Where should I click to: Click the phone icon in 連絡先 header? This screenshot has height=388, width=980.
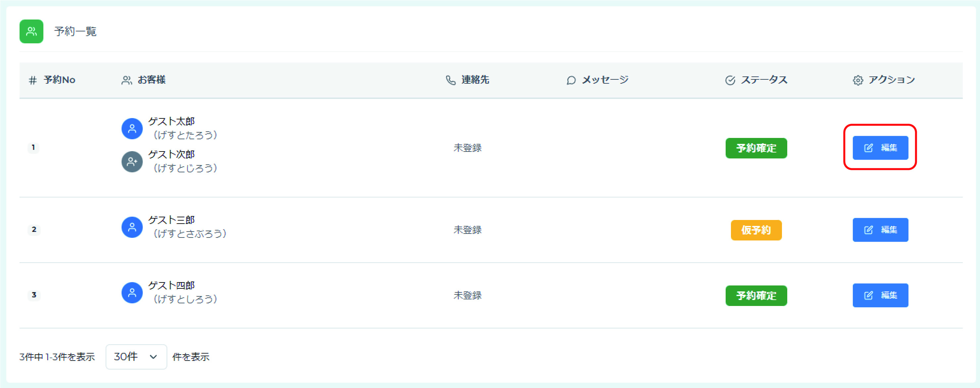pos(450,80)
